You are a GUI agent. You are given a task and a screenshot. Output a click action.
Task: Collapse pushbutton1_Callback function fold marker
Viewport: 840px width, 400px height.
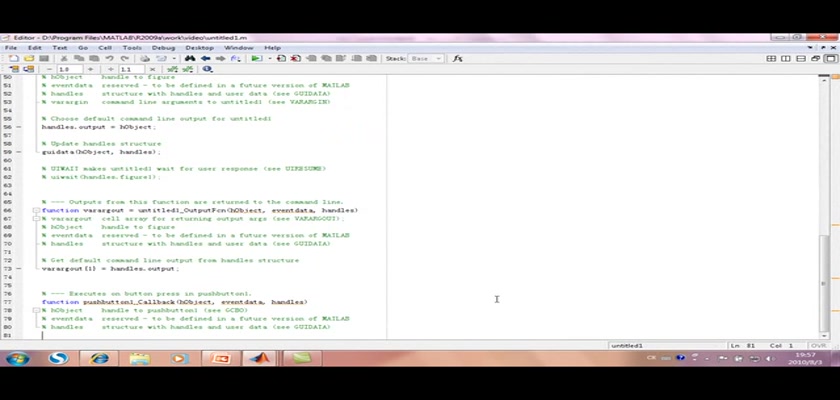(35, 310)
